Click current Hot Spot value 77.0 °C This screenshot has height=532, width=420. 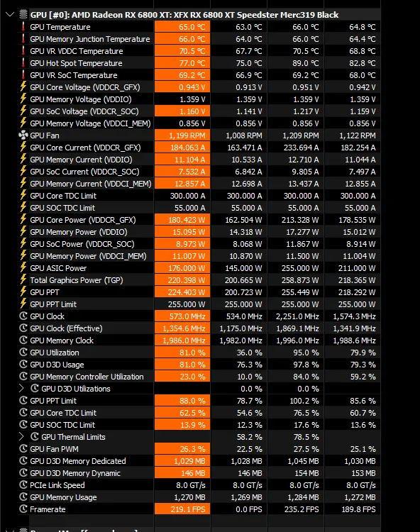192,63
